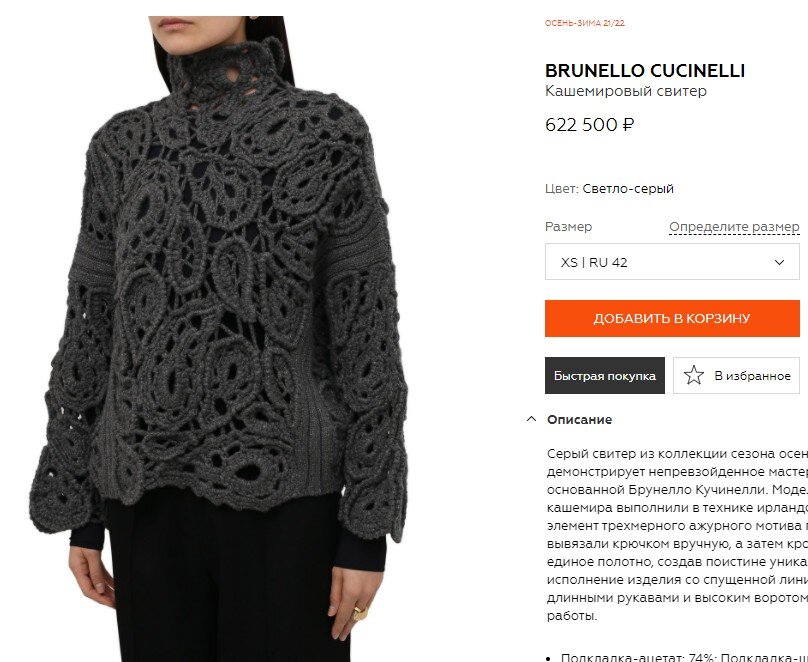Click the Кашемировый свитер product title
The image size is (808, 662).
click(626, 91)
